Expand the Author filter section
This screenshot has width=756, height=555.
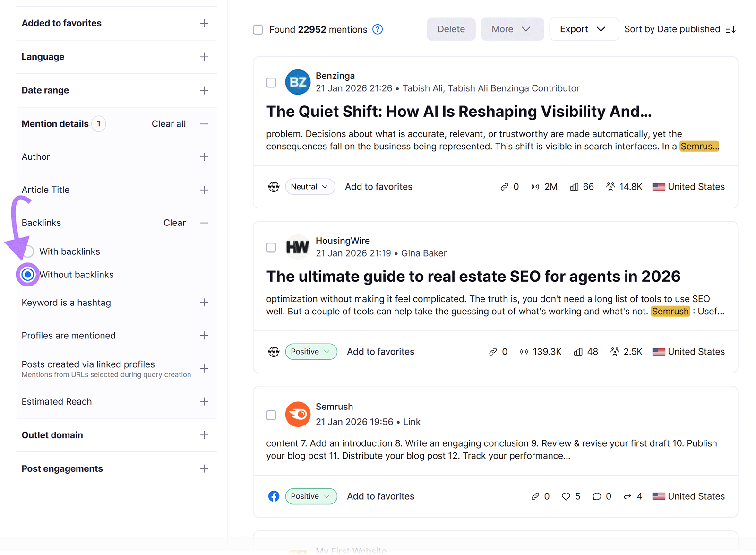(x=204, y=156)
